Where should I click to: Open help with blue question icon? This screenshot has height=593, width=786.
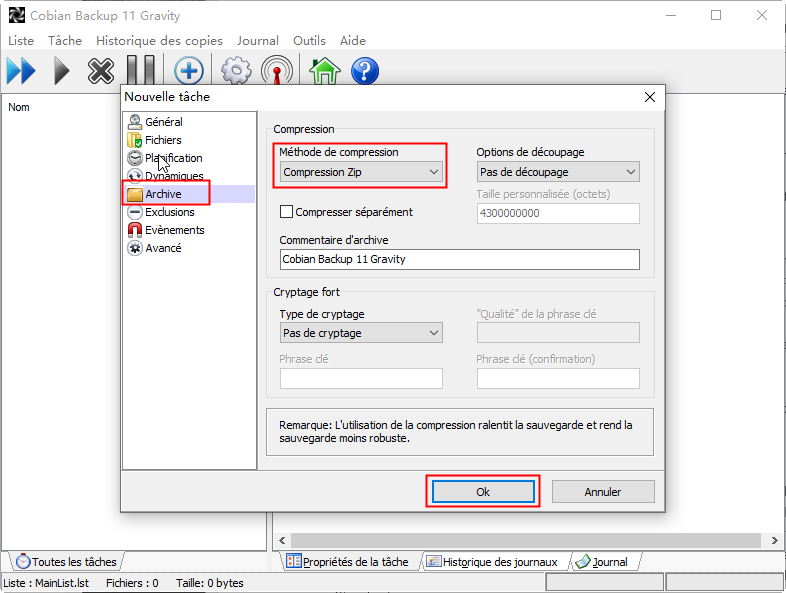tap(365, 71)
